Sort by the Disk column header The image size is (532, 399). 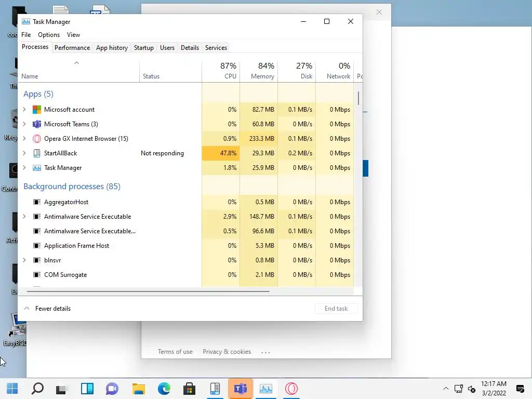tap(297, 71)
